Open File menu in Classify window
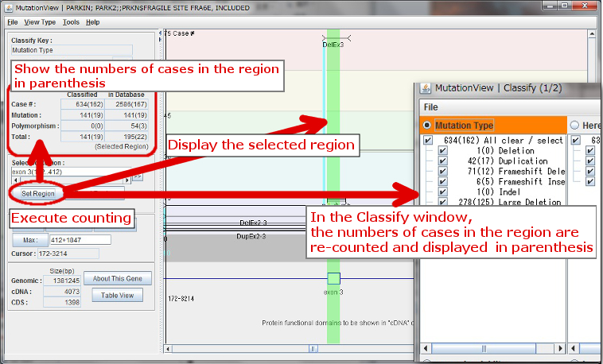Screen dimensions: 603x364 [430, 106]
